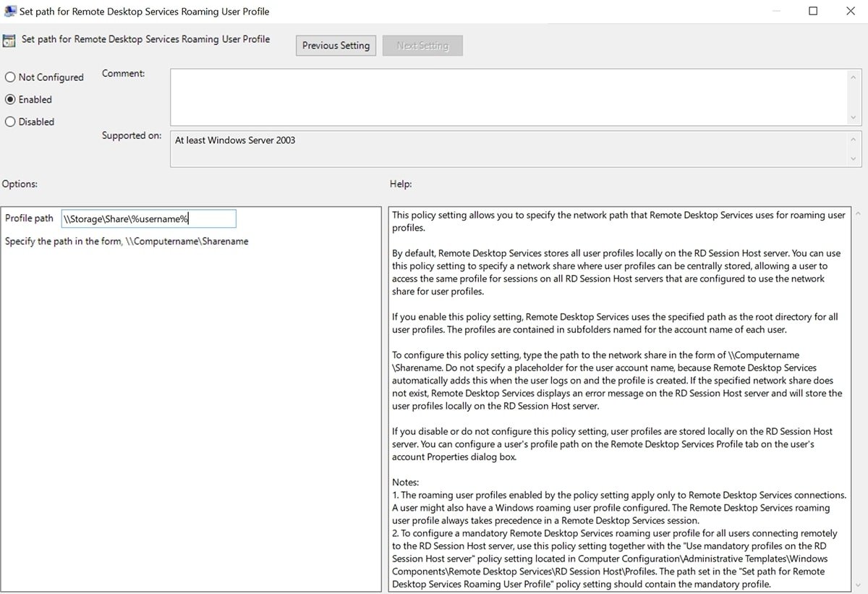Select the Not Configured radio button
Image resolution: width=868 pixels, height=594 pixels.
pos(10,77)
